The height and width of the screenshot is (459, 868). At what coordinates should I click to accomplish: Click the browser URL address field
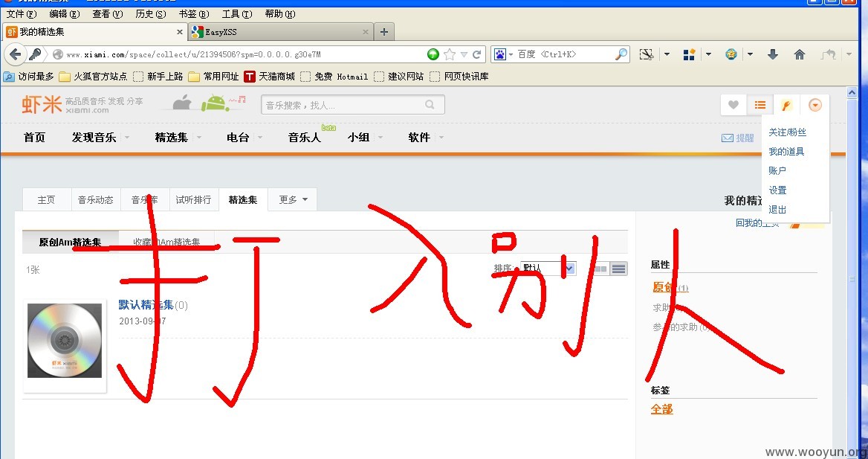coord(244,54)
